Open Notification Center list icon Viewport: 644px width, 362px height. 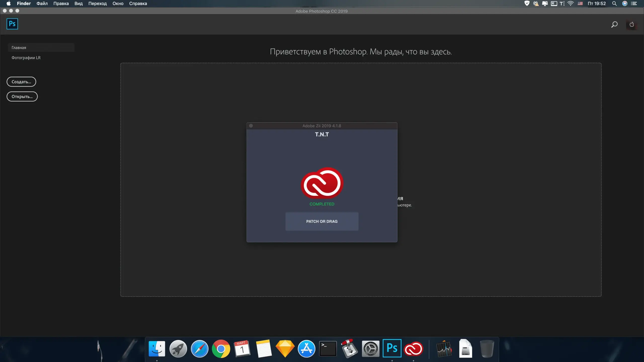(634, 4)
